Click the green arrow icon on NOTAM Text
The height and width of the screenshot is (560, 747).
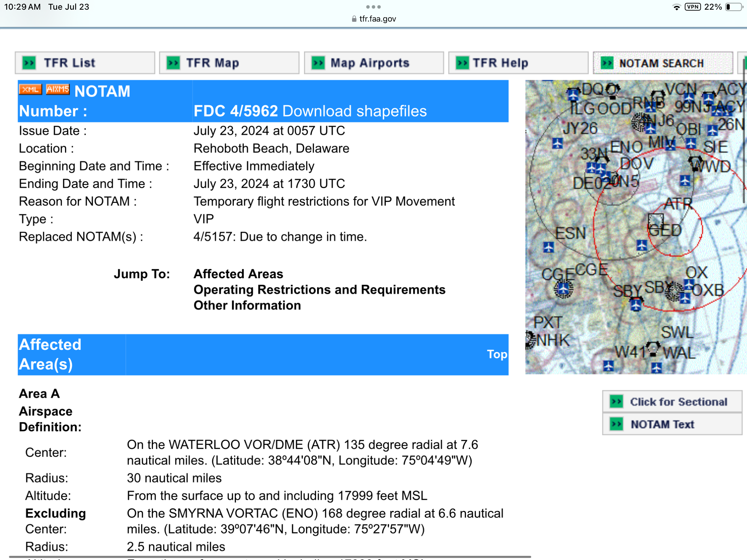point(616,424)
